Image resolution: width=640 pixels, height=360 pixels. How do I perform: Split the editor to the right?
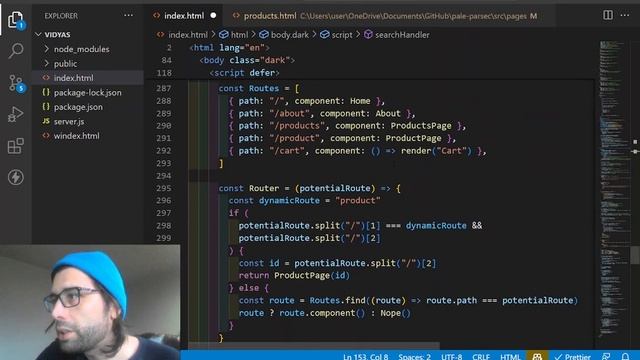[607, 15]
